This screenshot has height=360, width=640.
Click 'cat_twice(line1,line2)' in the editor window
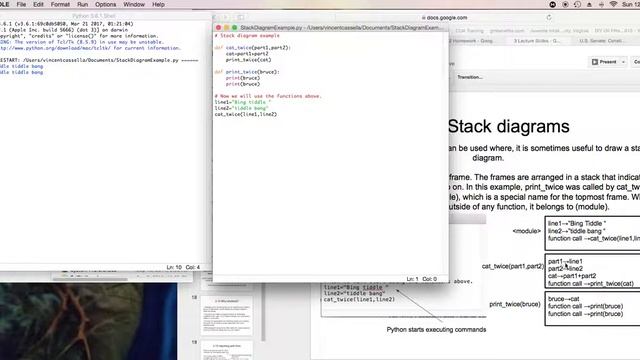[246, 115]
